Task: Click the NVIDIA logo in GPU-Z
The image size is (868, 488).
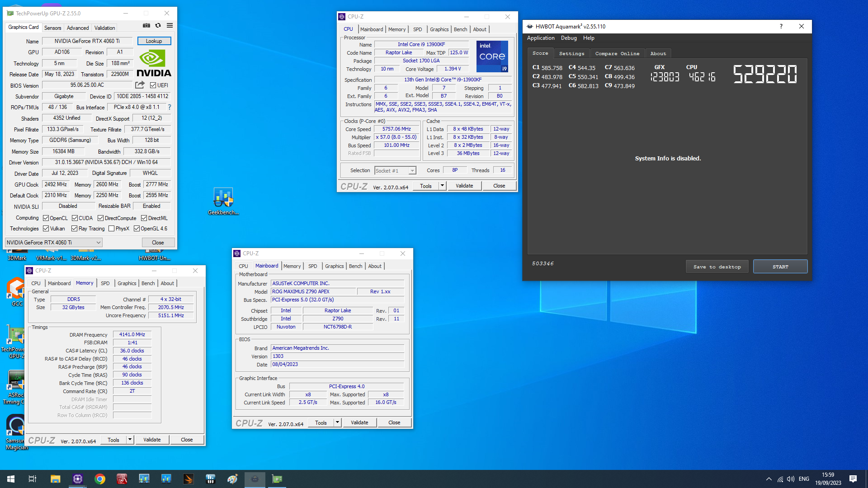Action: point(154,63)
